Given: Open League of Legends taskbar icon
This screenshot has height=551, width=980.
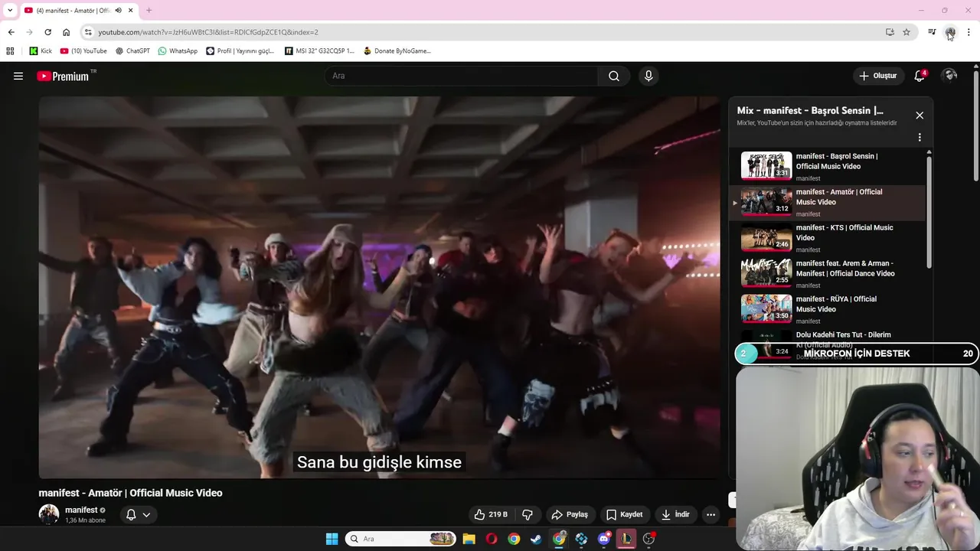Looking at the screenshot, I should point(626,539).
